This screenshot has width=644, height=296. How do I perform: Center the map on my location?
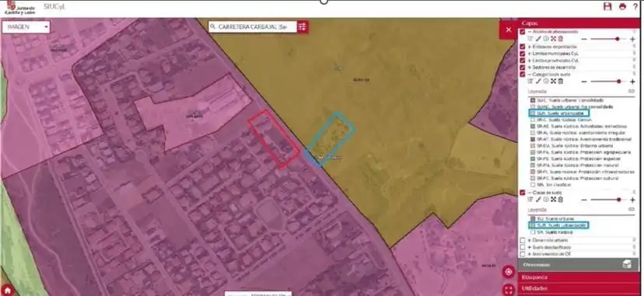(509, 272)
